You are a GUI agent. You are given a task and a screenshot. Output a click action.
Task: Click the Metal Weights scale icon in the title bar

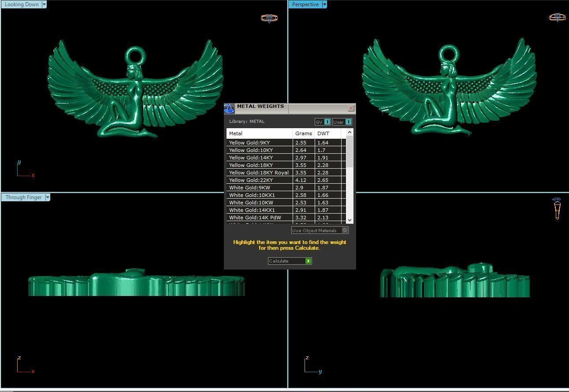point(229,108)
